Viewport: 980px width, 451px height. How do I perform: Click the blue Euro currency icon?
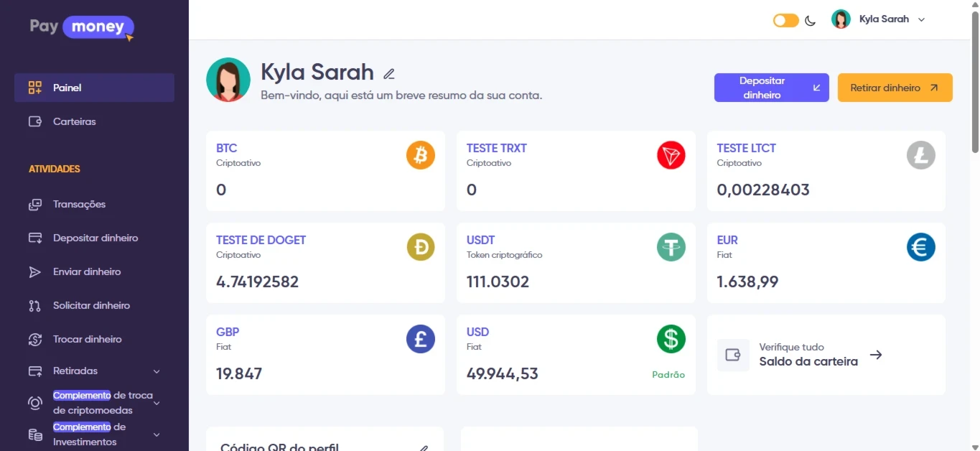tap(920, 247)
